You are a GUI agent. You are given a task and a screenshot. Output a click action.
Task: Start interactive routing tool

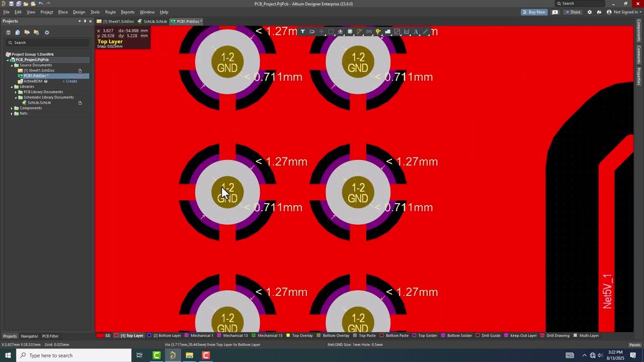[x=359, y=32]
